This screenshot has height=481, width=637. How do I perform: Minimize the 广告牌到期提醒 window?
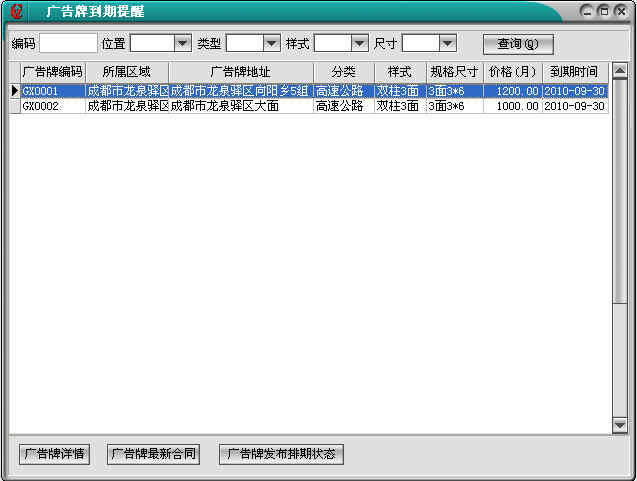(587, 11)
